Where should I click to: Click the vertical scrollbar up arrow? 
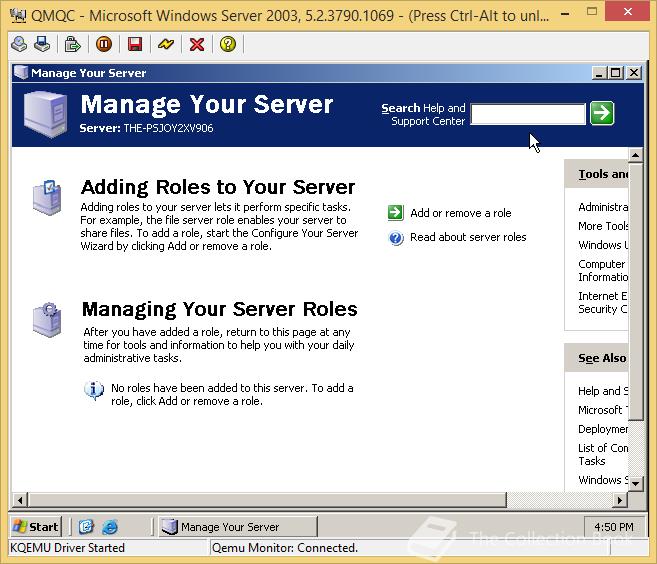(636, 155)
